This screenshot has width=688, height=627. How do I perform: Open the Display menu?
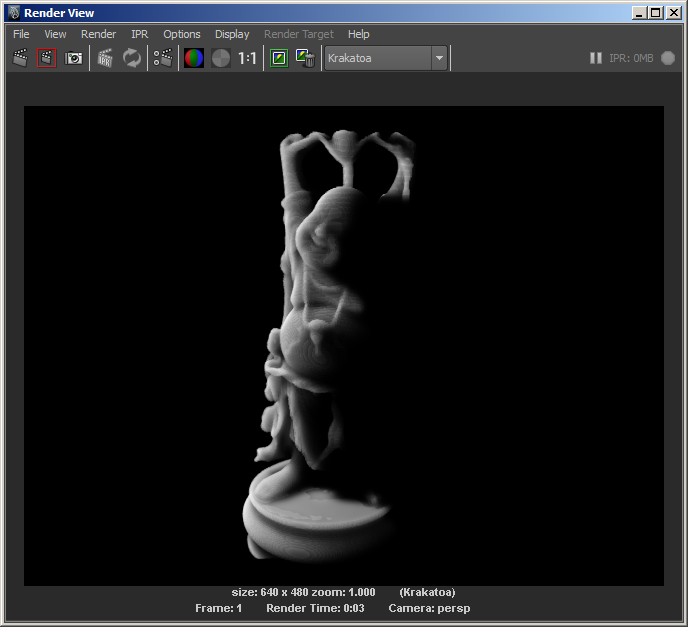(232, 34)
